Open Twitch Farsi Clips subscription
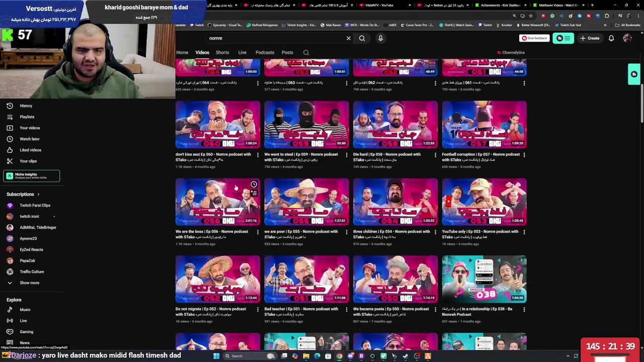Screen dimensions: 644x362 (35, 205)
